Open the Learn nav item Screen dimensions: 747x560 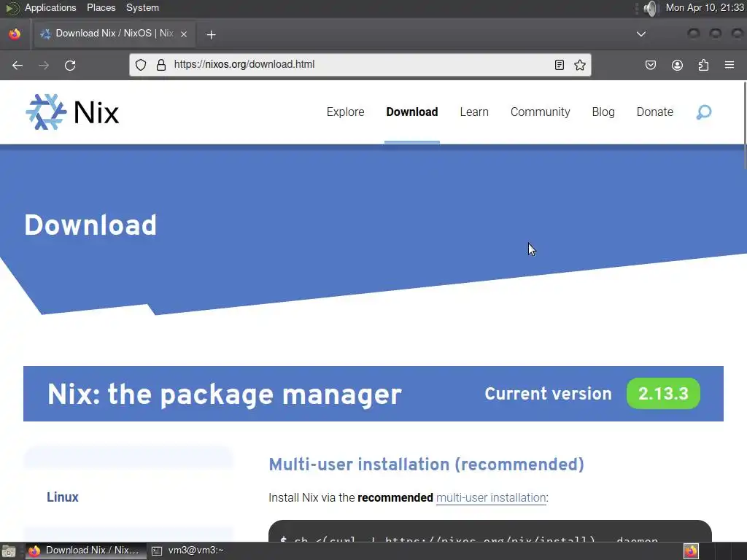click(474, 112)
